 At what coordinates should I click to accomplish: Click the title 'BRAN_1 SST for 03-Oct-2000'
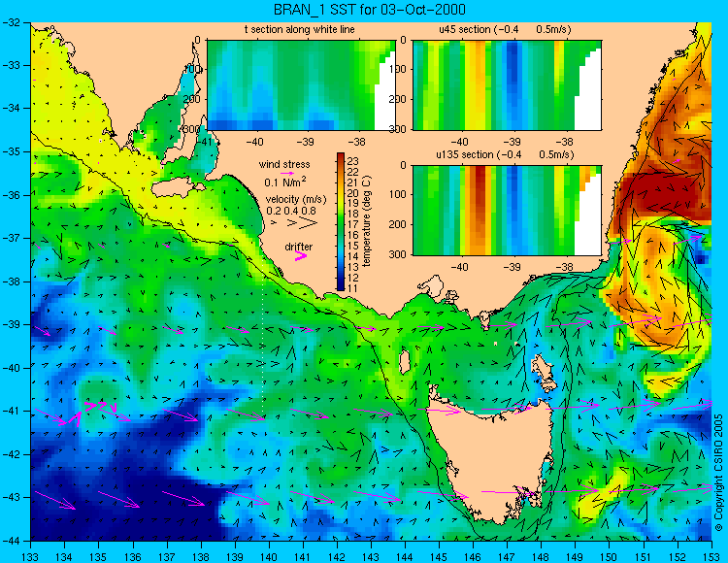pyautogui.click(x=370, y=10)
